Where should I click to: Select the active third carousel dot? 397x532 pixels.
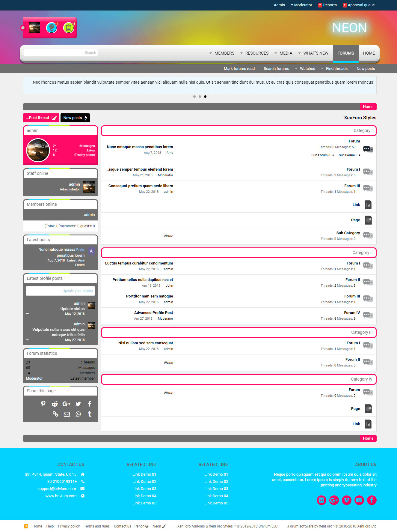[205, 97]
